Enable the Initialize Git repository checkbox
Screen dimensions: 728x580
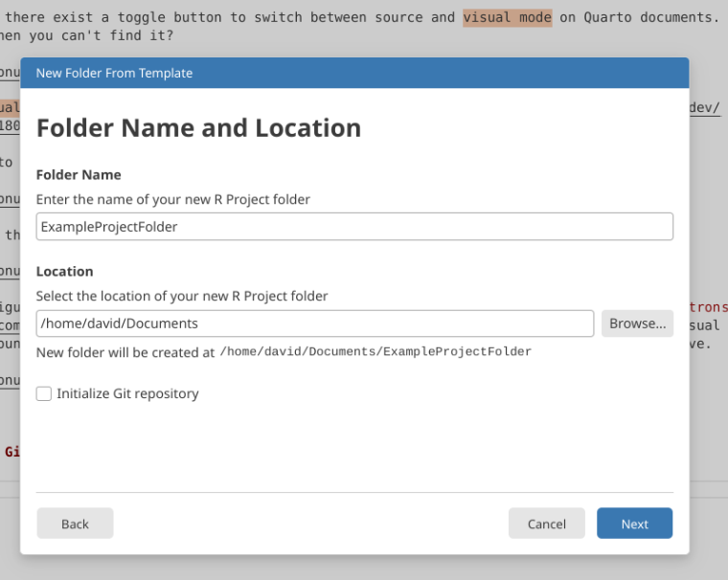coord(44,393)
